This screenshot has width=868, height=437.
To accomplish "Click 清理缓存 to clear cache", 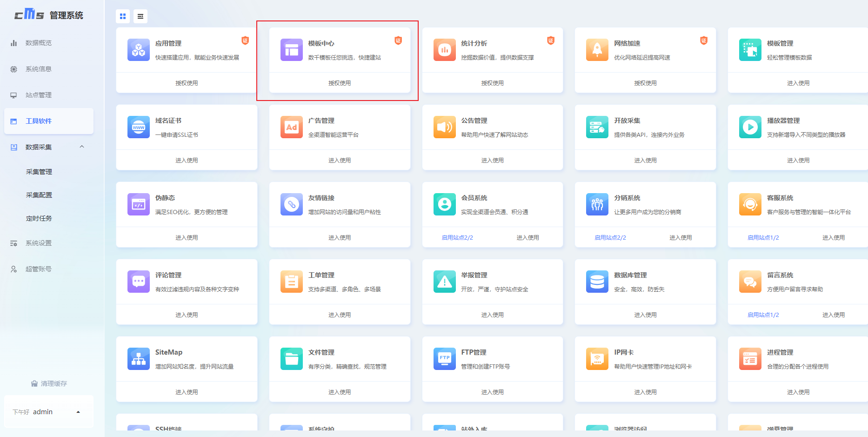I will click(x=49, y=383).
